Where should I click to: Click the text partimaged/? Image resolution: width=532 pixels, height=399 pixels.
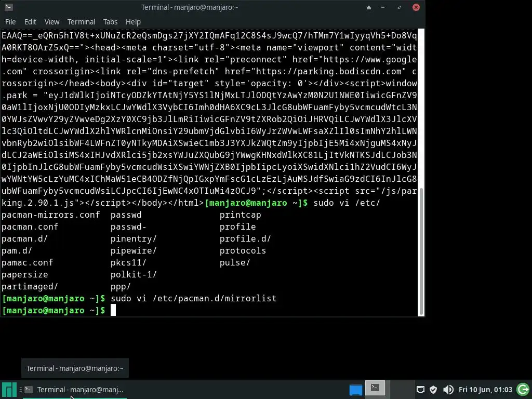pos(30,286)
